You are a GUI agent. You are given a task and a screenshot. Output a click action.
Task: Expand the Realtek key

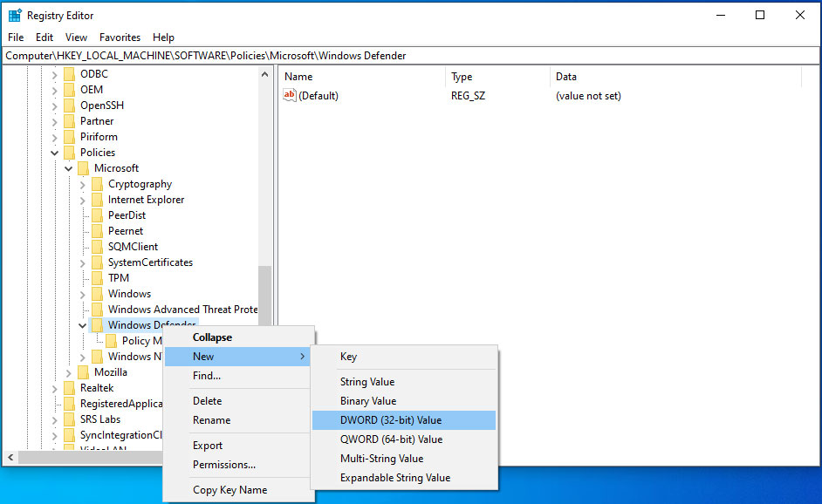(x=54, y=389)
